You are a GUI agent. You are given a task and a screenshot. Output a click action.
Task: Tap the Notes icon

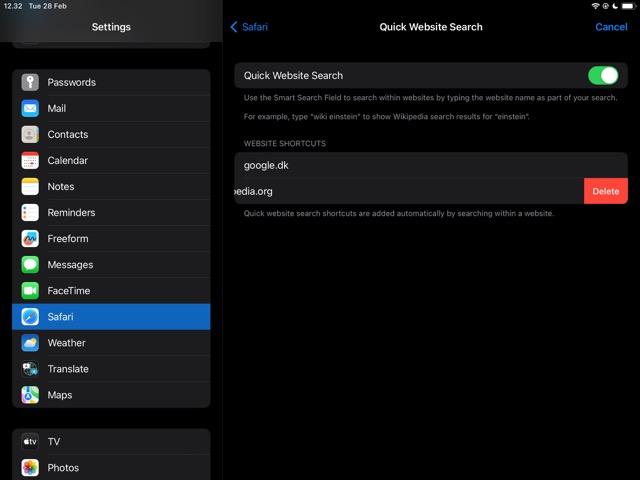pyautogui.click(x=30, y=187)
